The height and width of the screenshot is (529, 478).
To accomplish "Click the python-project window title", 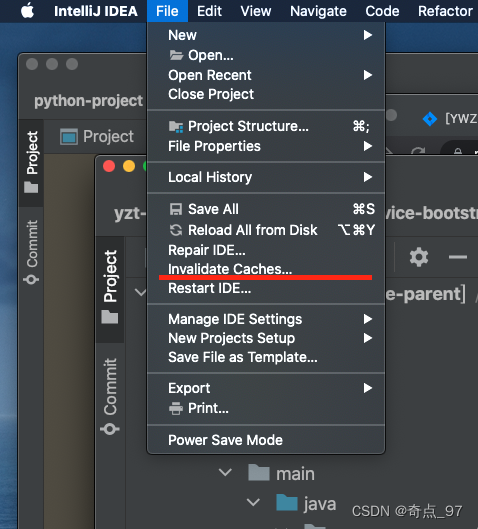I will pos(88,101).
